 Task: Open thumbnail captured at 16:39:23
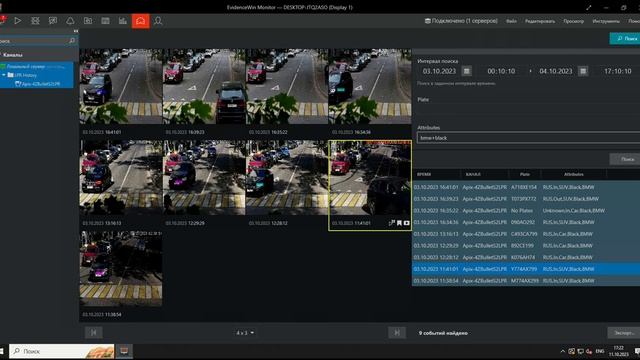pyautogui.click(x=204, y=86)
